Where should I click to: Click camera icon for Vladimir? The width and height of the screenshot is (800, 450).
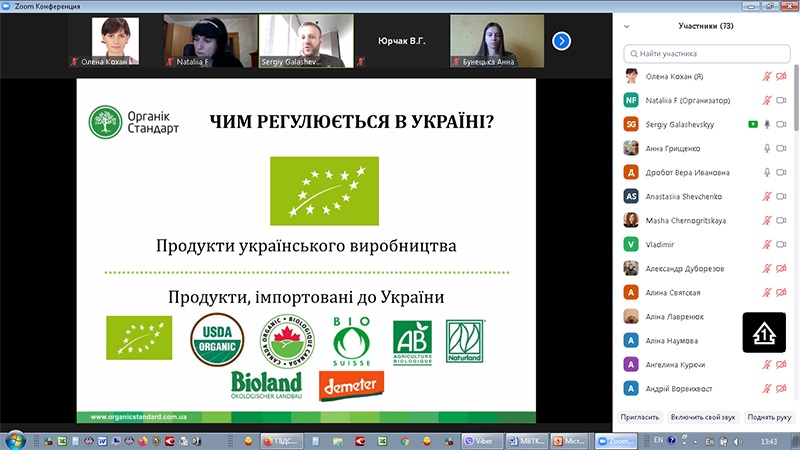tap(781, 244)
